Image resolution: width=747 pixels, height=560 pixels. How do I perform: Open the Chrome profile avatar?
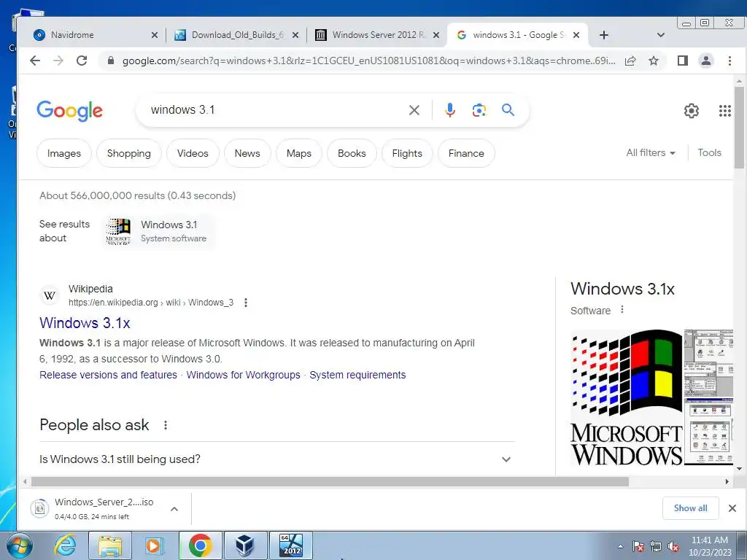click(x=706, y=61)
